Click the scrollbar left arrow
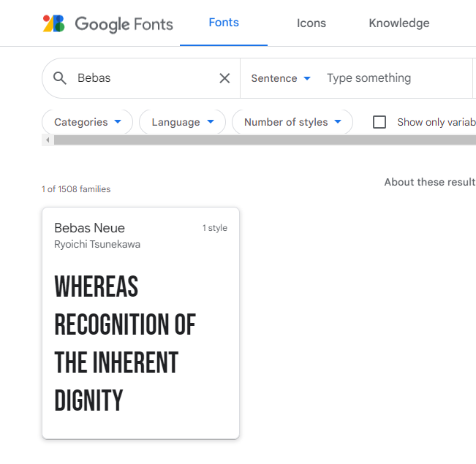Viewport: 476px width, 464px height. (48, 140)
